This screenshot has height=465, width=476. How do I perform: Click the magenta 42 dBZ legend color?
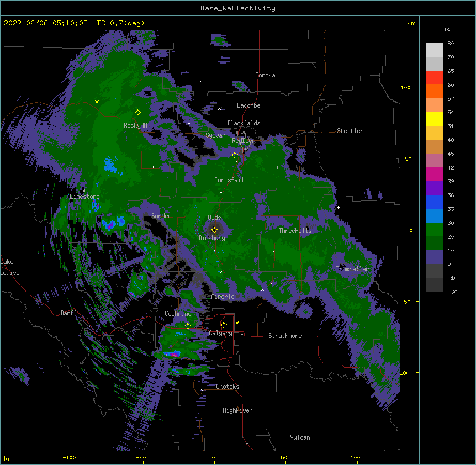pyautogui.click(x=434, y=174)
